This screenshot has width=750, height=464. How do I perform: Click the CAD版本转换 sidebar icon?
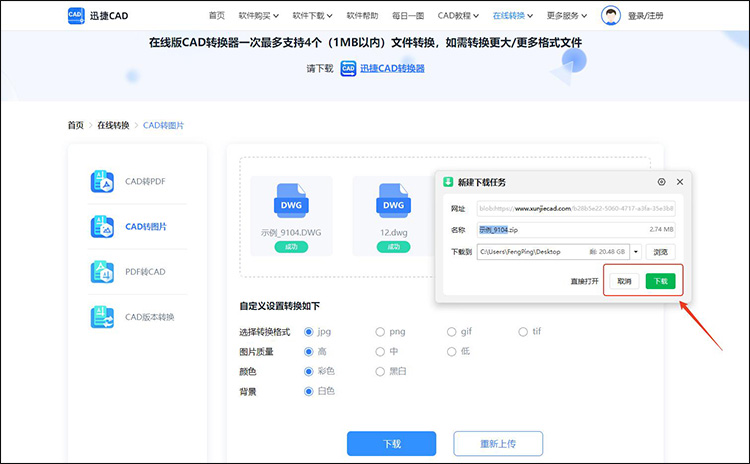(x=102, y=317)
